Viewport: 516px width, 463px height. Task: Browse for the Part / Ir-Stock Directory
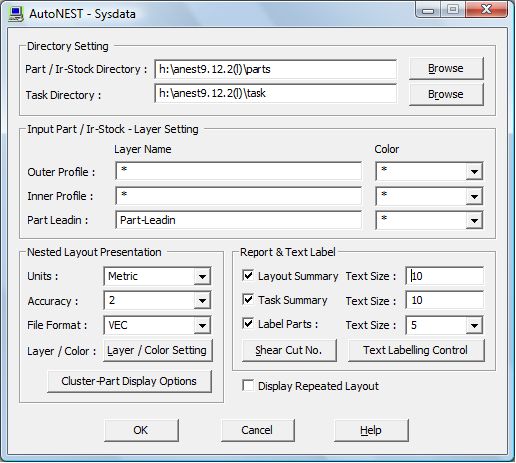coord(446,68)
